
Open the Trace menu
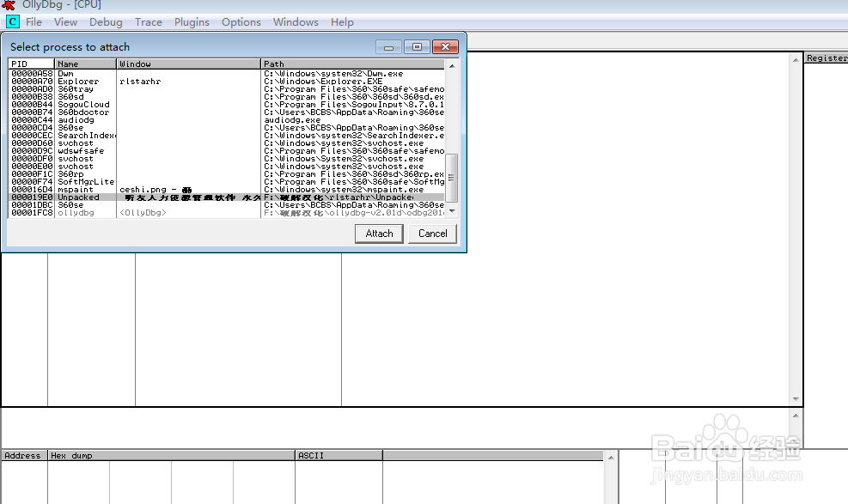[148, 22]
